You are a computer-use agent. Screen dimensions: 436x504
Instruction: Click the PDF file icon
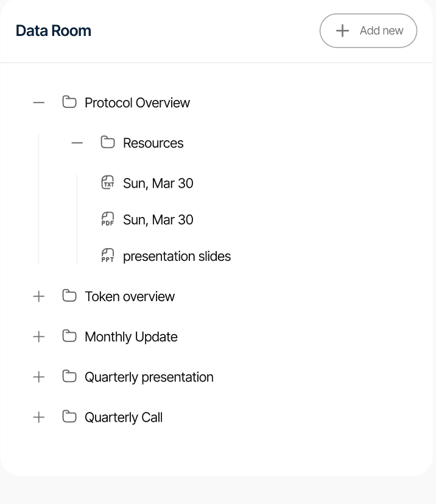(x=108, y=219)
